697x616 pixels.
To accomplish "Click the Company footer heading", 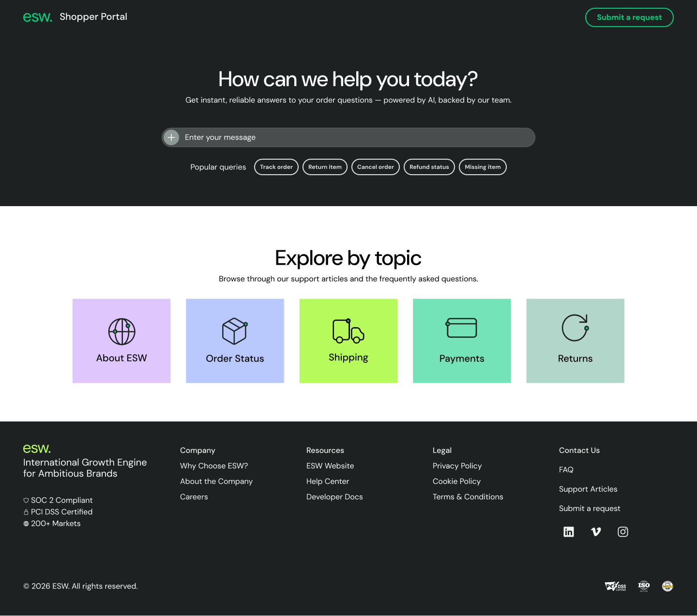I will pyautogui.click(x=197, y=451).
